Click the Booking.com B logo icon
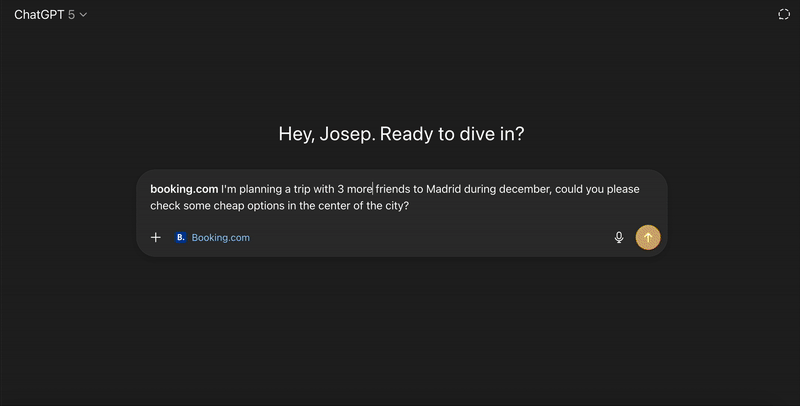Viewport: 800px width, 406px height. coord(180,238)
